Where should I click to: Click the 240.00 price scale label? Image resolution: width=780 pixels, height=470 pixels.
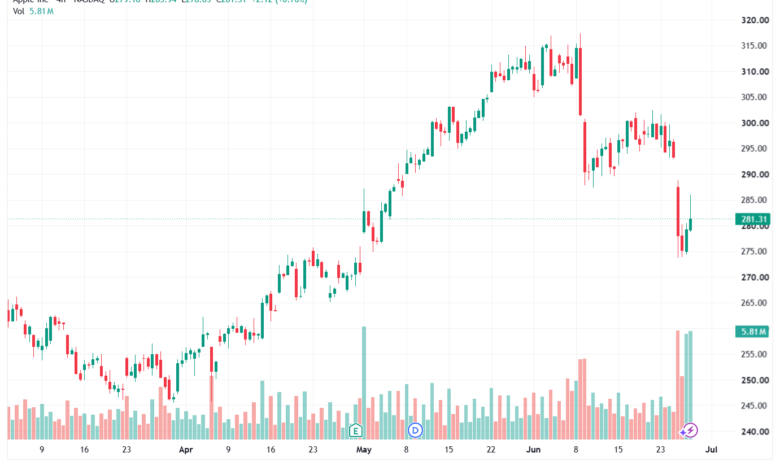[755, 432]
